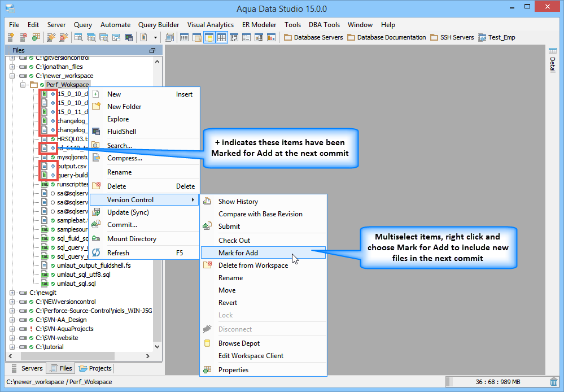Select Explore from the context menu
This screenshot has width=564, height=392.
click(x=144, y=119)
